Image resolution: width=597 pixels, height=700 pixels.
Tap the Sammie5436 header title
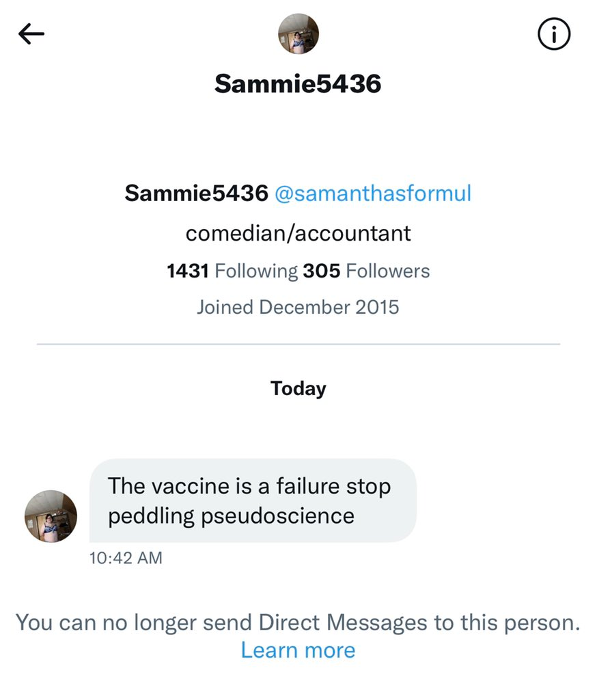tap(298, 84)
